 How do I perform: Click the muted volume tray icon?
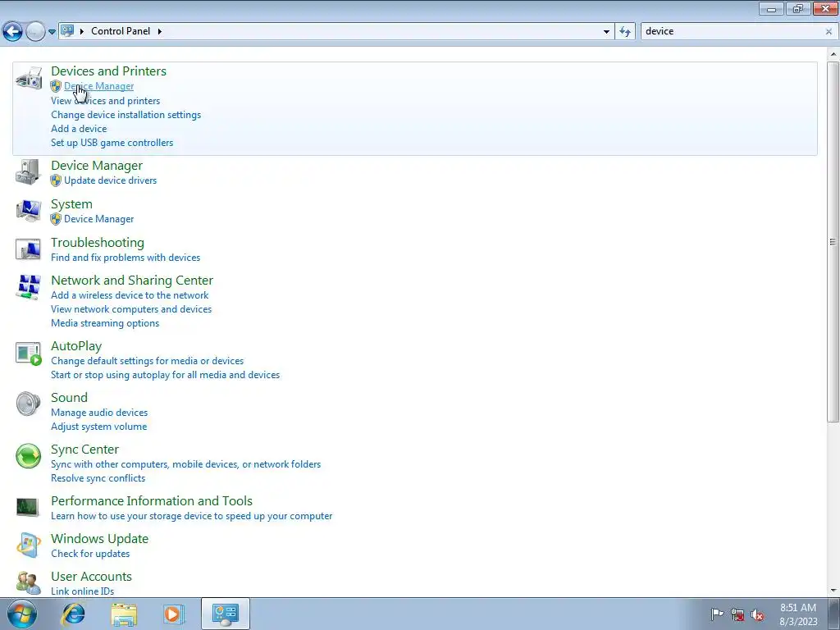tap(757, 614)
